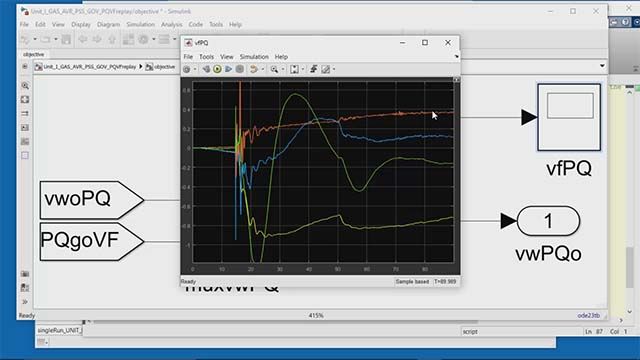The height and width of the screenshot is (360, 640).
Task: Open dropdown arrow next to measurements icon
Action: [334, 69]
